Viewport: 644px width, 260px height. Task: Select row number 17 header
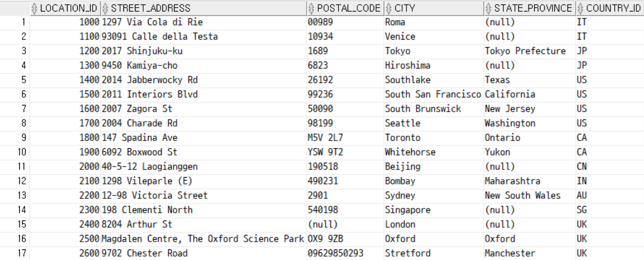(15, 253)
